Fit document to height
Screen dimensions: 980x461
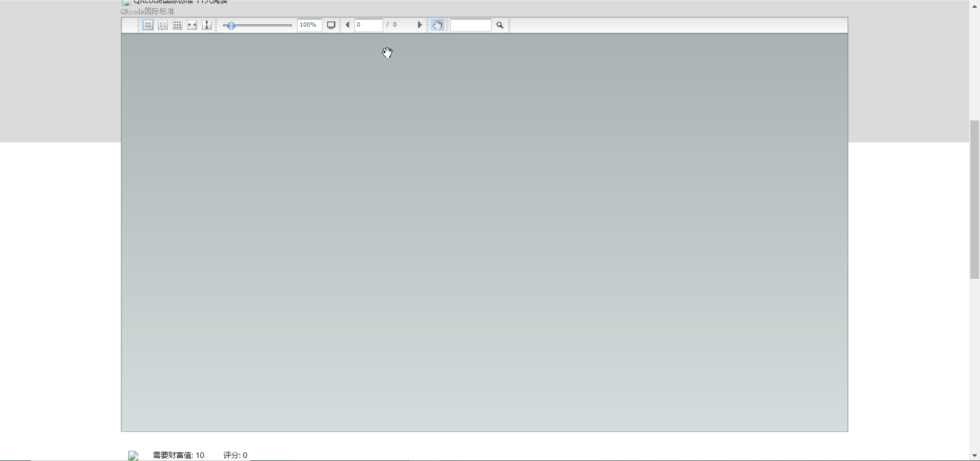pyautogui.click(x=207, y=25)
